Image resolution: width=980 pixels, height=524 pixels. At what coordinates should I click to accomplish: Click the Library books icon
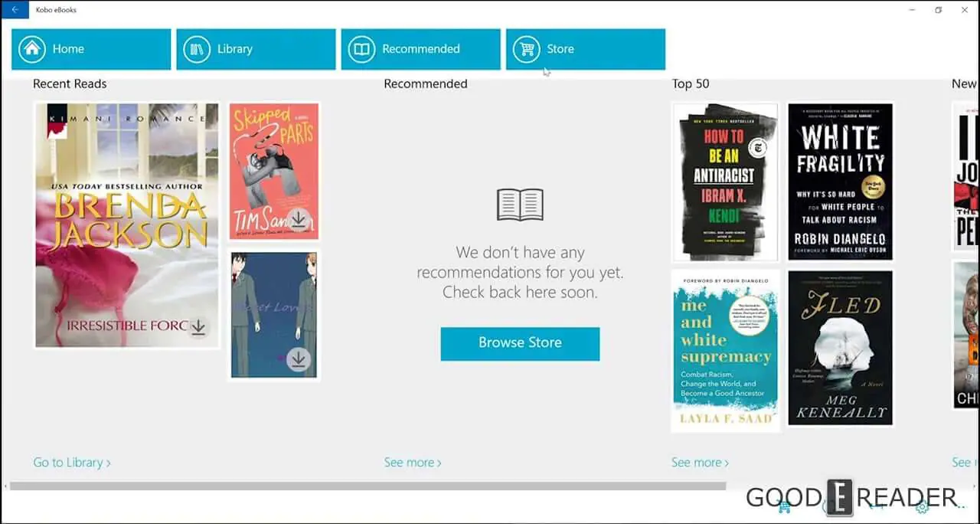coord(197,49)
